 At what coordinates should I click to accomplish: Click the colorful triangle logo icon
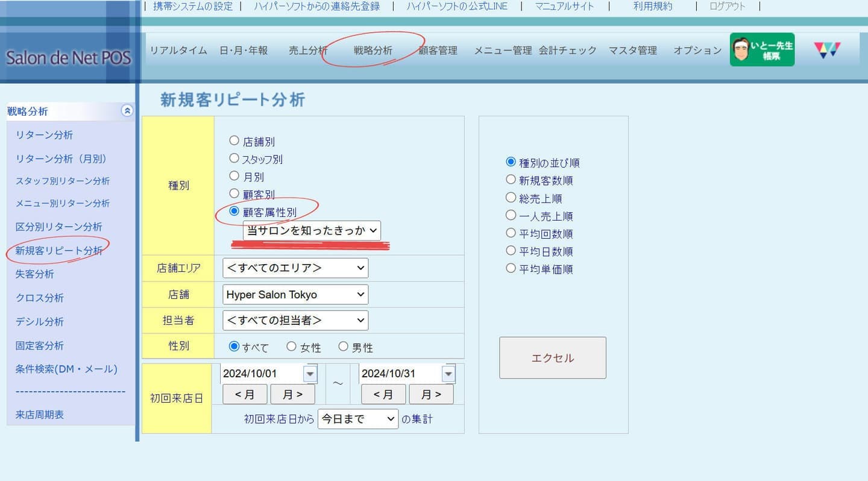point(827,50)
